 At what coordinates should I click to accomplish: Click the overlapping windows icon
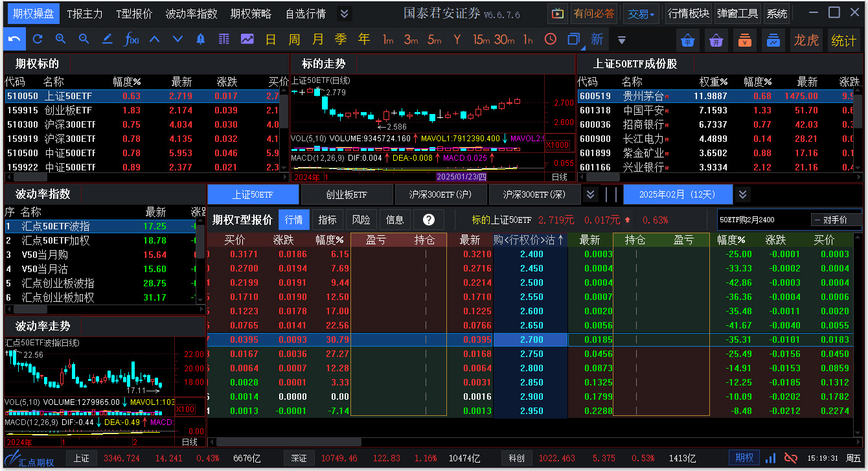[573, 40]
